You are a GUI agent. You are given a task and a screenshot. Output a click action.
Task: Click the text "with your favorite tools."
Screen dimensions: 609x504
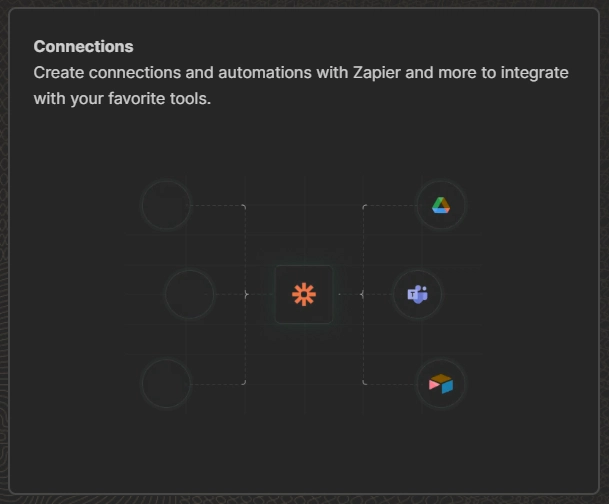[122, 99]
